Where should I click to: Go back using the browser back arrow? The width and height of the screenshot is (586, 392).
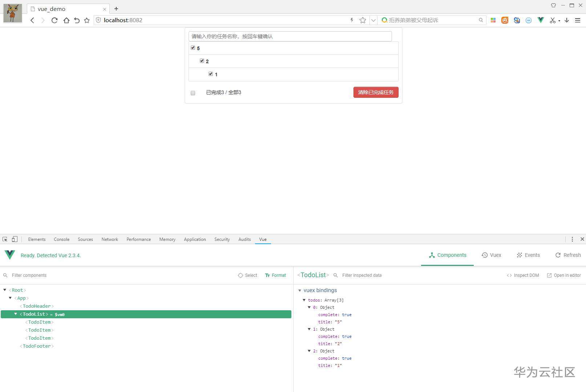coord(32,20)
